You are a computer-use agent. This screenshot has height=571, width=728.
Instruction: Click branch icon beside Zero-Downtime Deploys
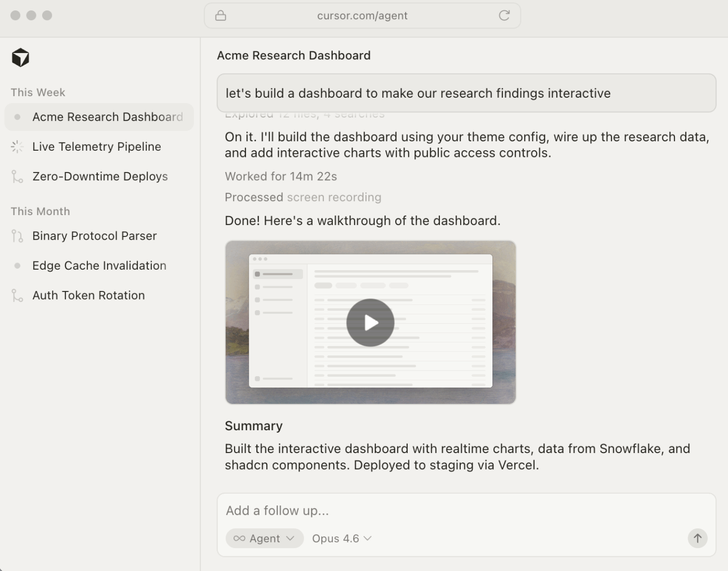pos(17,177)
